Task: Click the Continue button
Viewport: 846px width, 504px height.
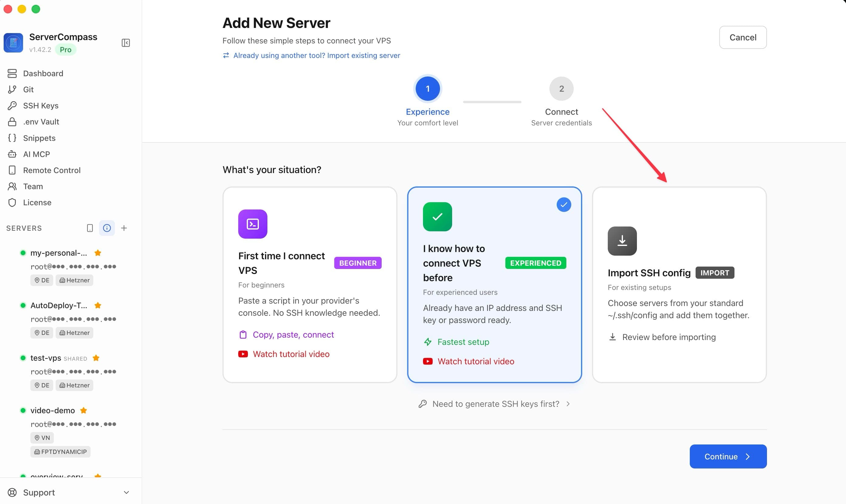Action: tap(728, 457)
